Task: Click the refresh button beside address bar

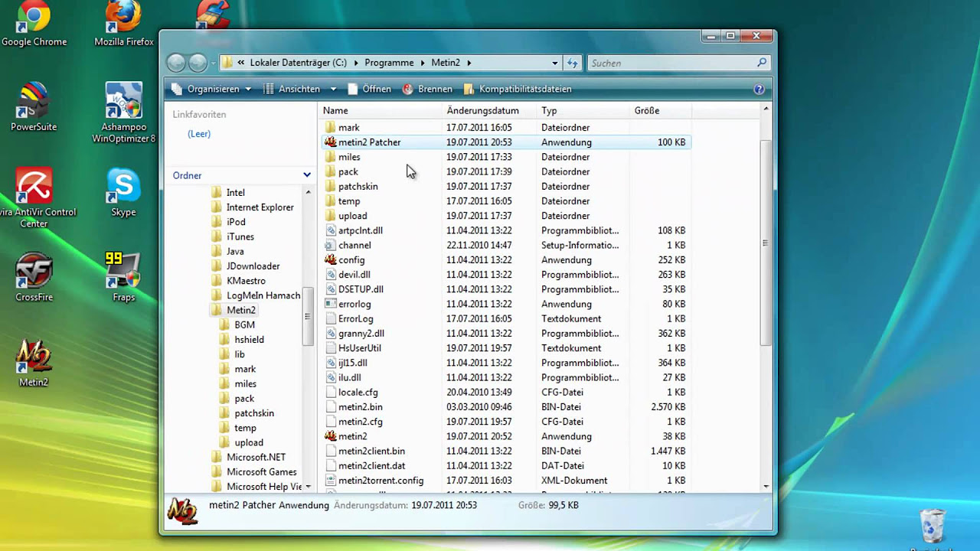Action: (573, 63)
